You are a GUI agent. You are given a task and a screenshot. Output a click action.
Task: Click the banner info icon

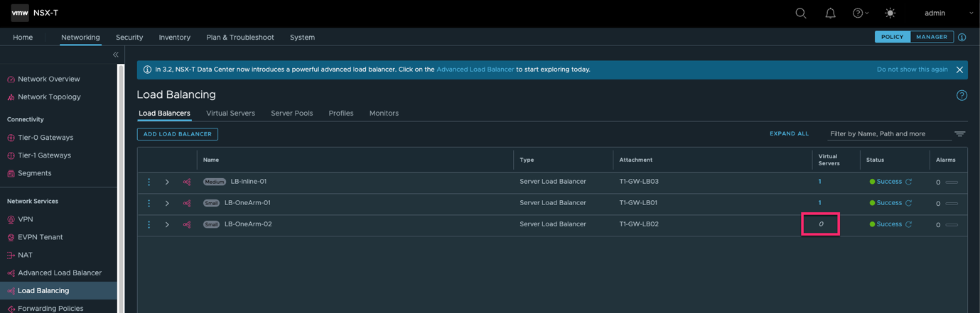[x=147, y=70]
